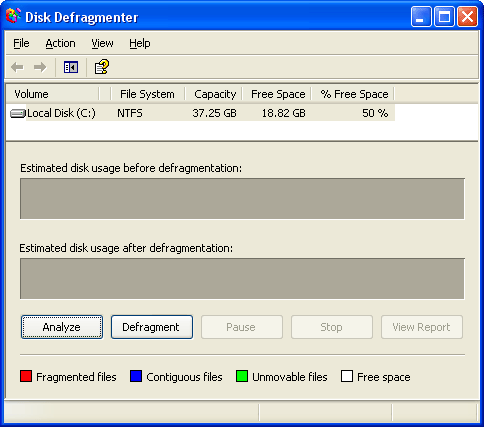Sort by the Free Space column header
484x427 pixels.
277,94
